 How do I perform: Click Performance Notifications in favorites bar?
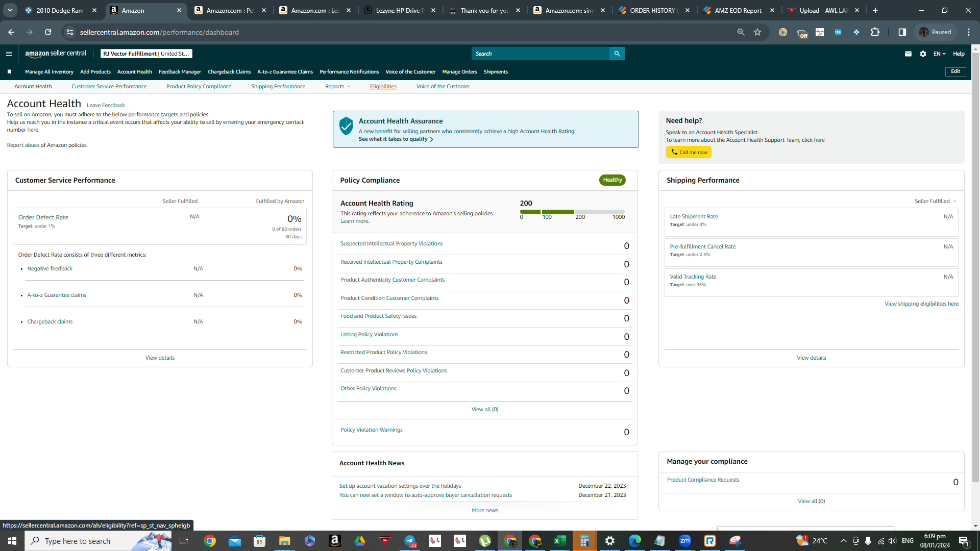click(349, 72)
